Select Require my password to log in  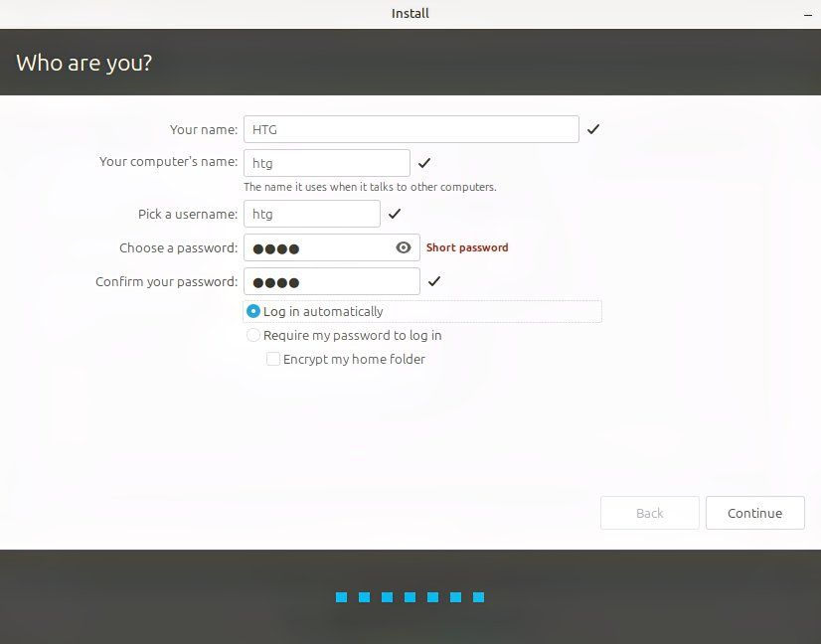coord(253,335)
